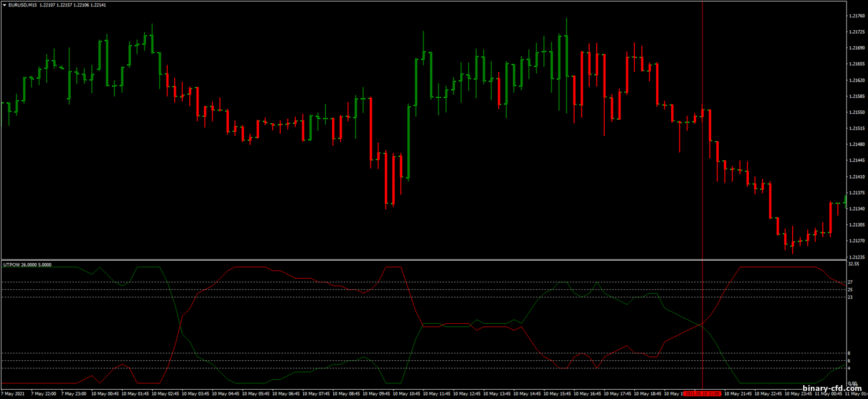Viewport: 868px width, 399px height.
Task: Click the 10 May 00:45 time label
Action: click(106, 394)
